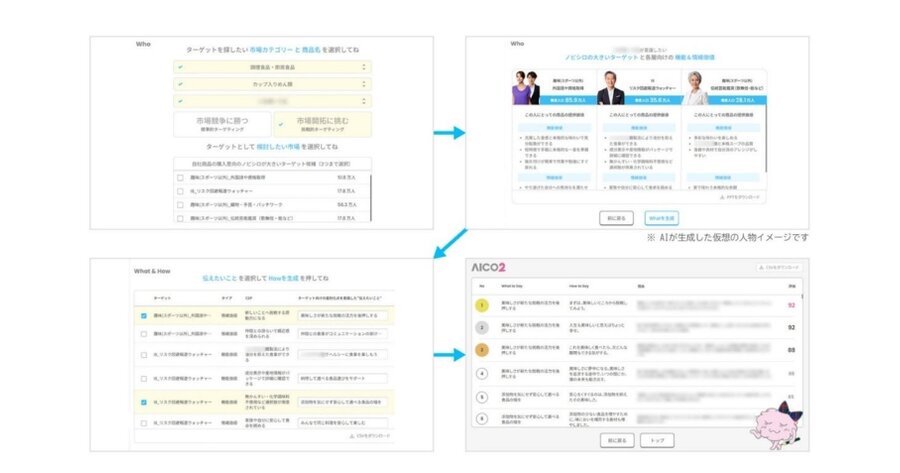Check the third row checkbox in the What & How table
Viewport: 900px width, 473px height.
pyautogui.click(x=143, y=355)
